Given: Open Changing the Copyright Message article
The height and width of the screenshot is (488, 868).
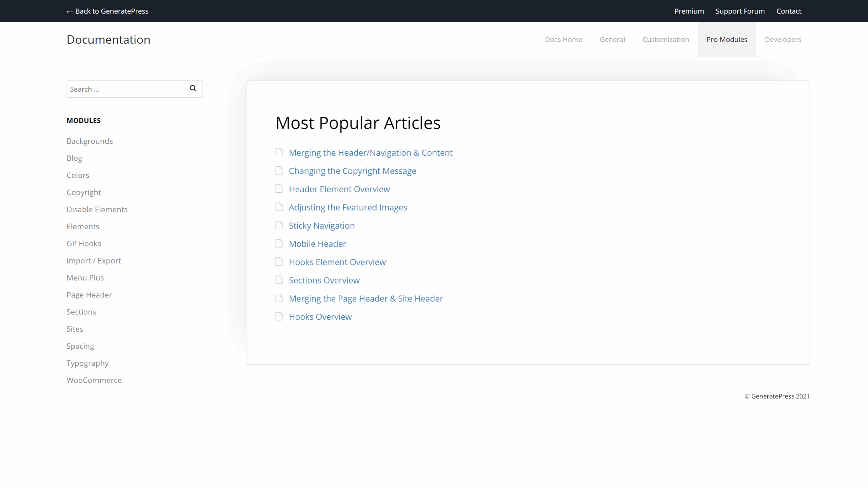Looking at the screenshot, I should point(352,171).
